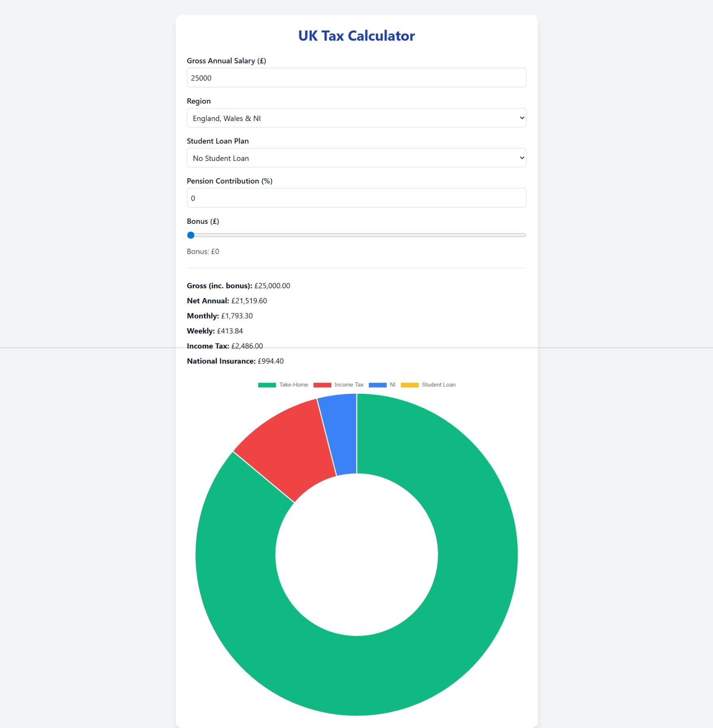Open the Student Loan Plan dropdown
Screen dimensions: 713x728
(356, 158)
